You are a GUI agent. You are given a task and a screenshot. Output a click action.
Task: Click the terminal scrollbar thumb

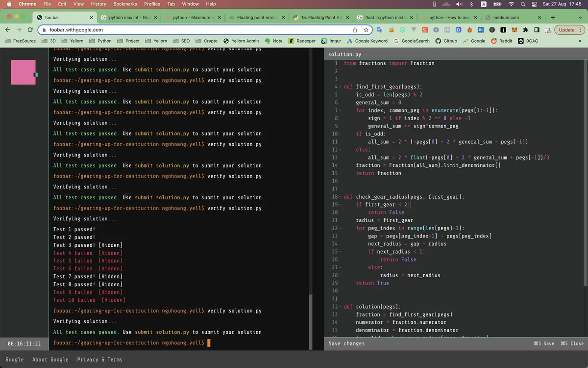click(310, 322)
